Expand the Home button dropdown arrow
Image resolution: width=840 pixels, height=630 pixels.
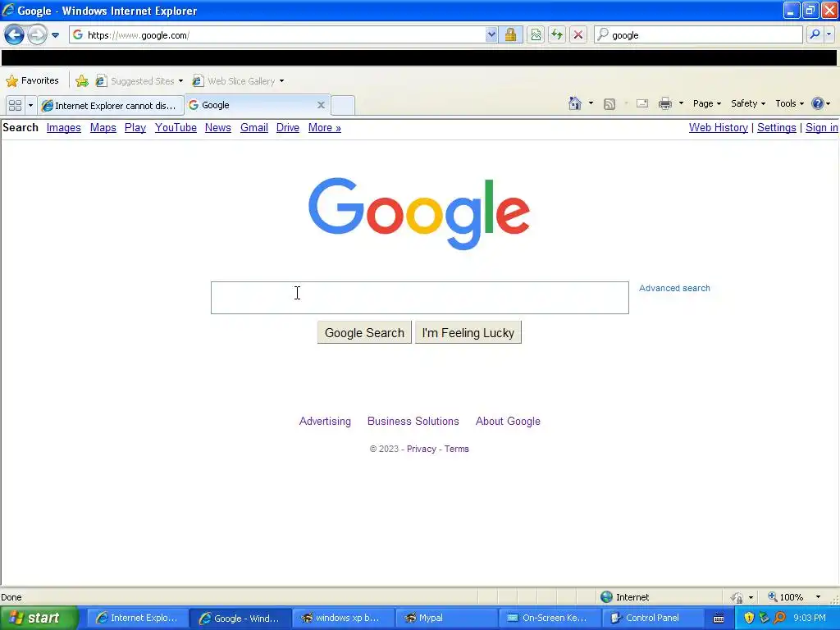[591, 103]
